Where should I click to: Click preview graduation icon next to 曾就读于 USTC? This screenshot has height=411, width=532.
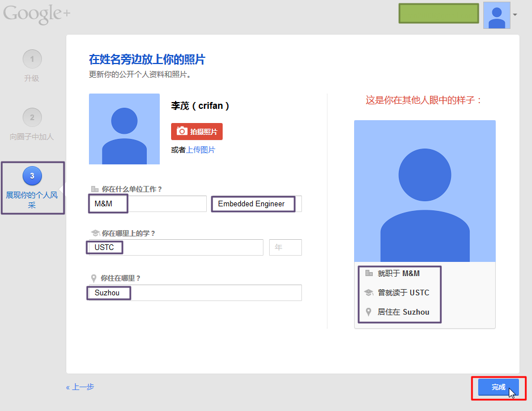(368, 292)
